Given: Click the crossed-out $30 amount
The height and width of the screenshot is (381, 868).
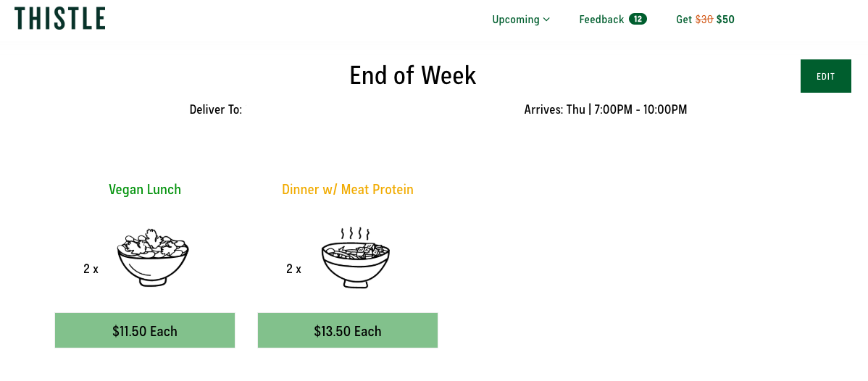Looking at the screenshot, I should tap(704, 20).
